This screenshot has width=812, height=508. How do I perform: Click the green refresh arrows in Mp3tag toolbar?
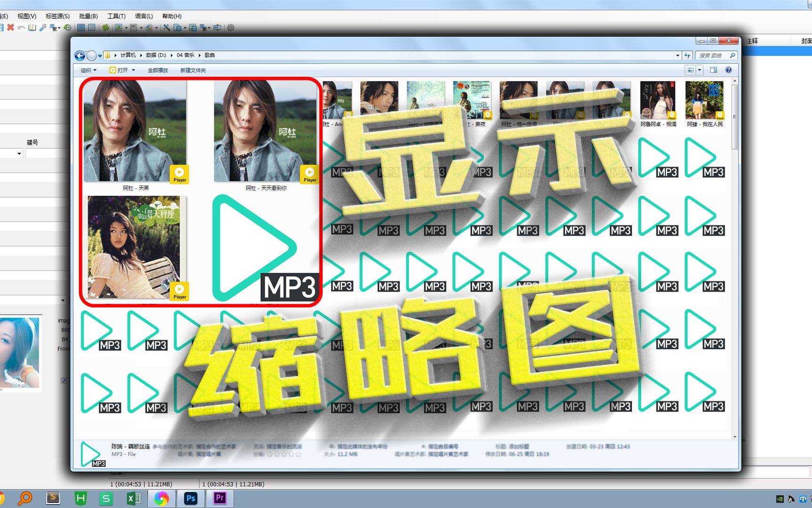[x=106, y=28]
